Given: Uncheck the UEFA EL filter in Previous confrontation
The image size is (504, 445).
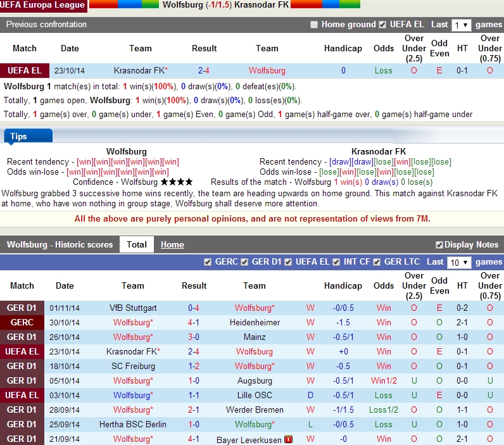Looking at the screenshot, I should [x=382, y=25].
